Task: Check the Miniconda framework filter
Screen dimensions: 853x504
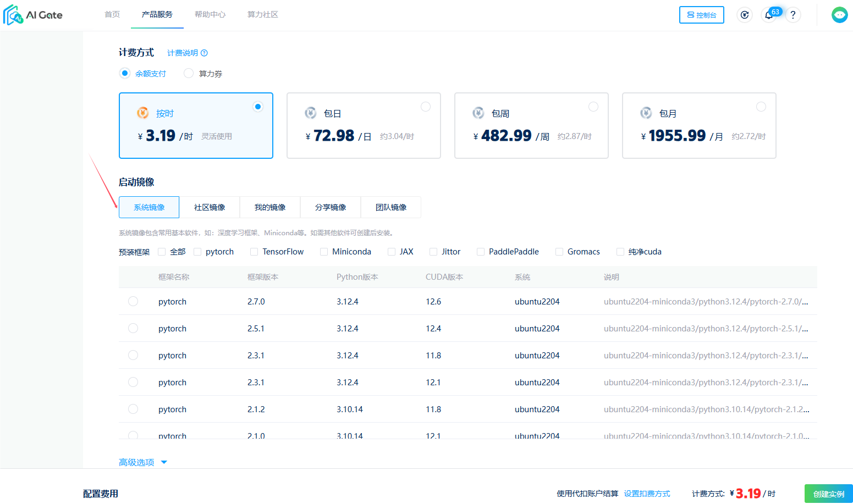Action: (324, 252)
